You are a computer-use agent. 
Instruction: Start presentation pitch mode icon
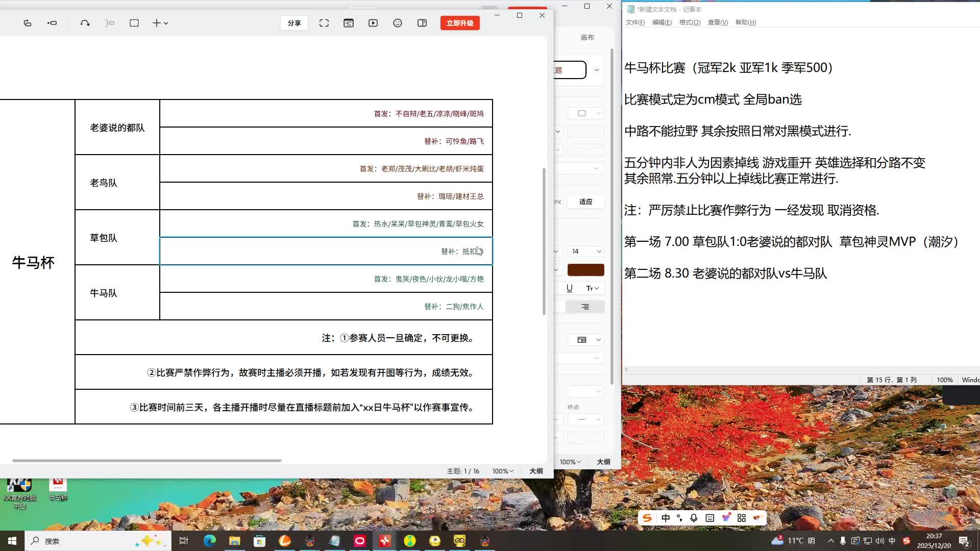(x=373, y=23)
